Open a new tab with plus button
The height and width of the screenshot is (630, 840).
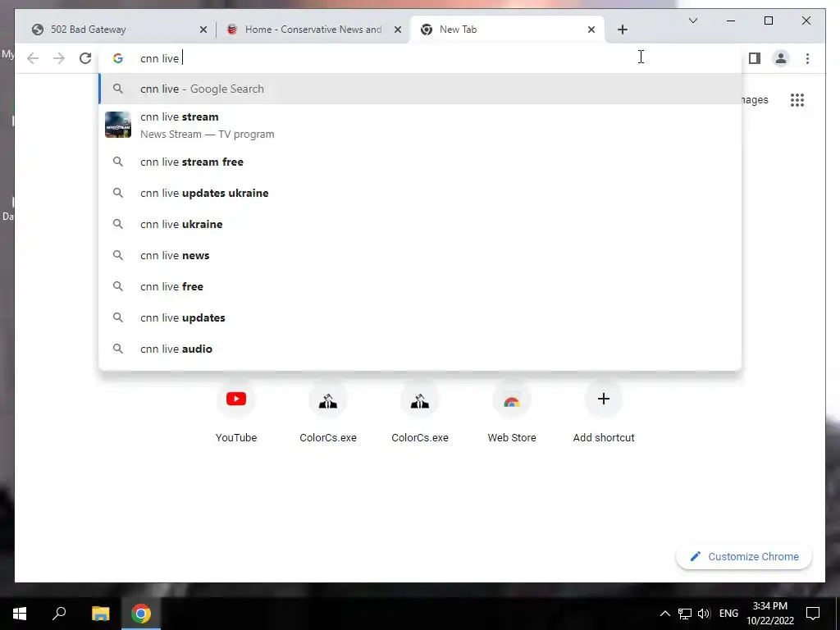click(622, 30)
